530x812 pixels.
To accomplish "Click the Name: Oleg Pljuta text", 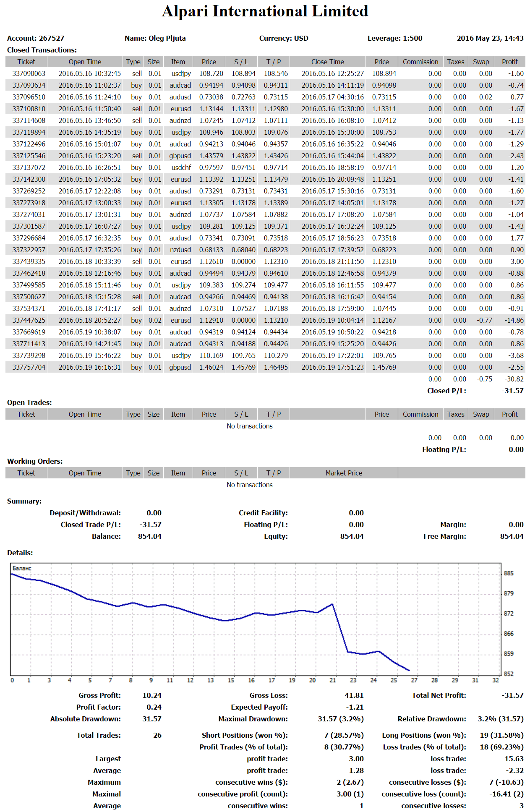I will (x=155, y=38).
